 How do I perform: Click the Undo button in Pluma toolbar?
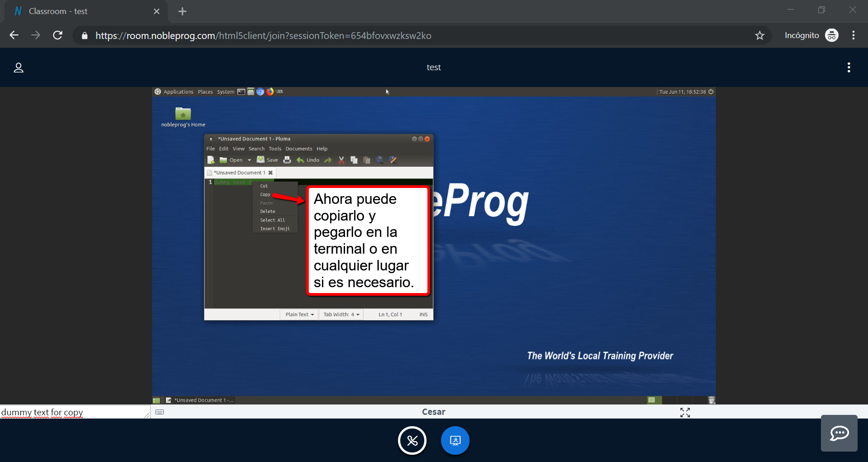[308, 160]
